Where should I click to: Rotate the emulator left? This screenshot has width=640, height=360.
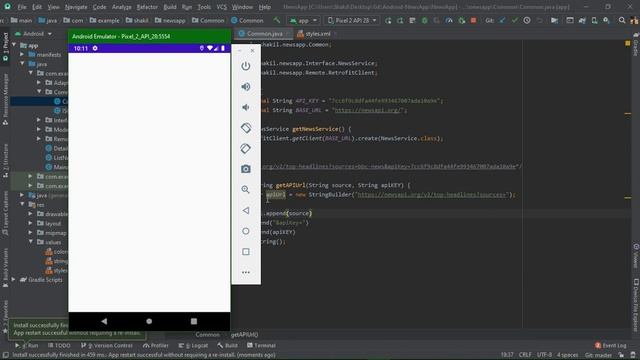click(x=246, y=128)
